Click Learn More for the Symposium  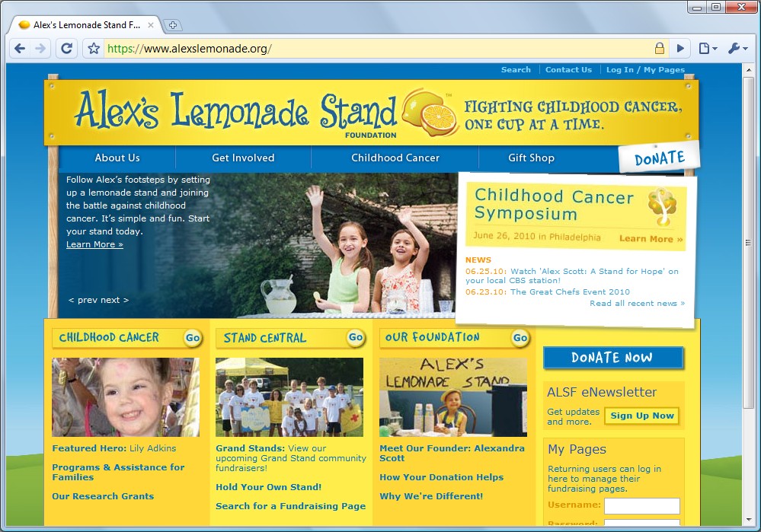tap(651, 239)
